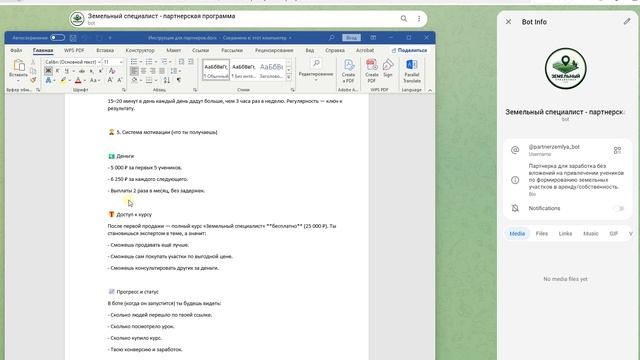Center align the text
640x360 pixels.
pos(143,71)
